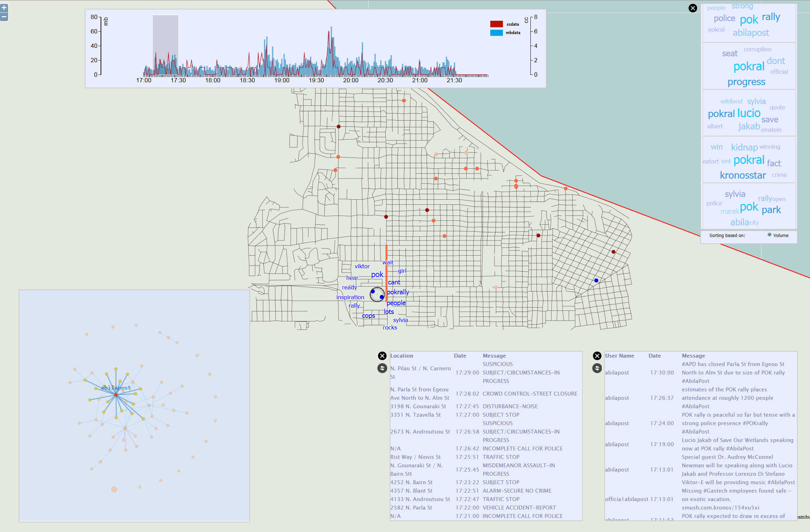Click the word 'kronosstar' in the word cloud

click(742, 175)
